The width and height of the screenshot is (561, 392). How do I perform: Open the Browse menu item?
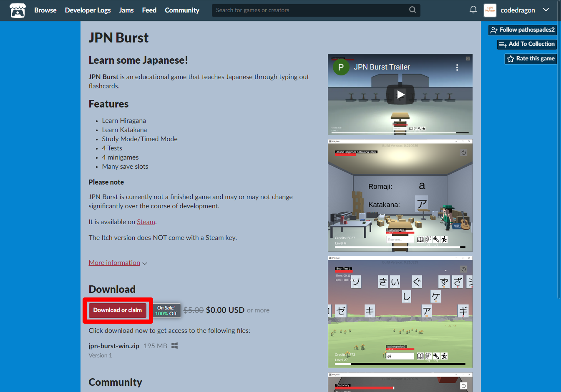click(45, 10)
